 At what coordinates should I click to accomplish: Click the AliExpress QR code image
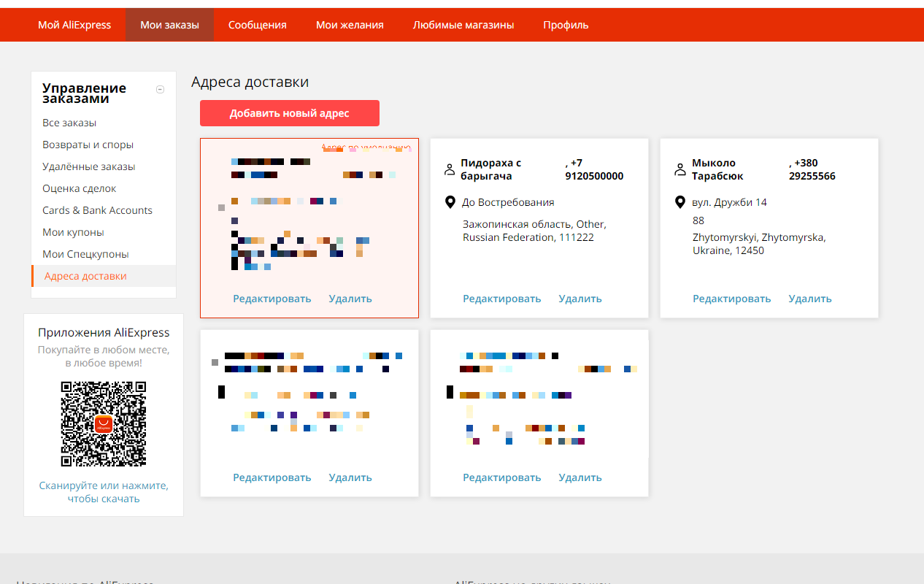coord(103,423)
